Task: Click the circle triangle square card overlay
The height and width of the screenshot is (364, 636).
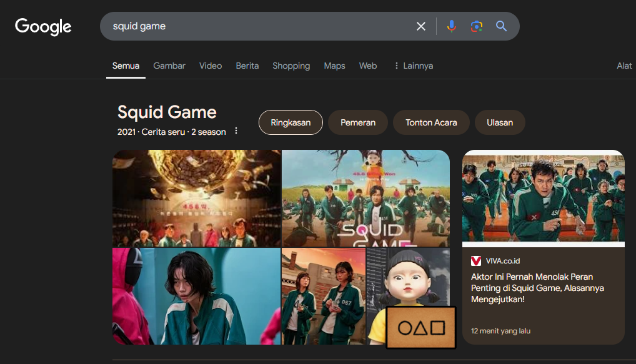Action: point(421,328)
